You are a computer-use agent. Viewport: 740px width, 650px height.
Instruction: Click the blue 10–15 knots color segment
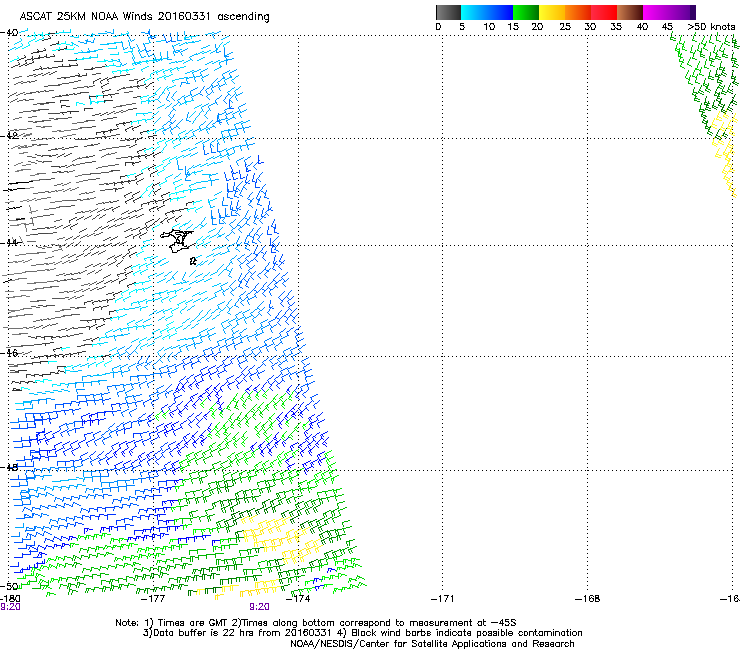[500, 13]
